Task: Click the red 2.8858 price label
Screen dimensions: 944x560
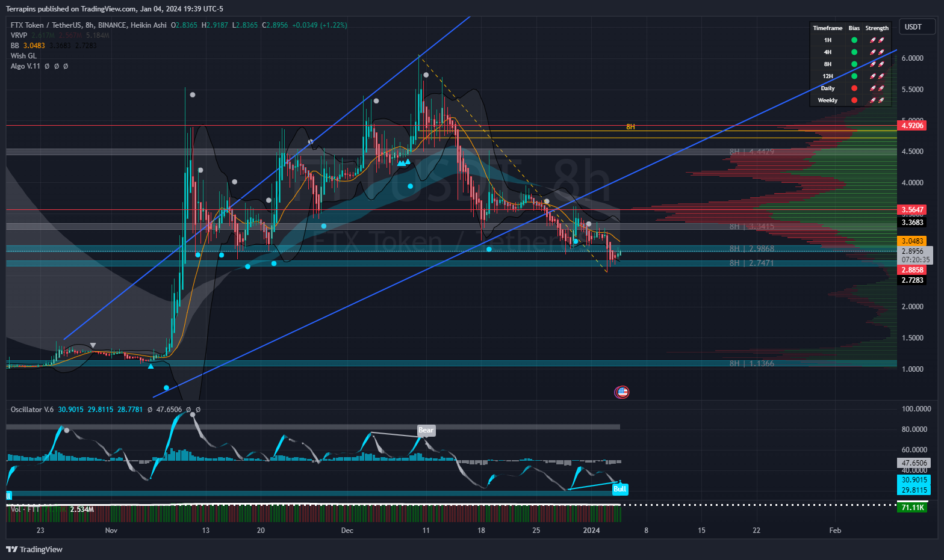Action: [912, 270]
